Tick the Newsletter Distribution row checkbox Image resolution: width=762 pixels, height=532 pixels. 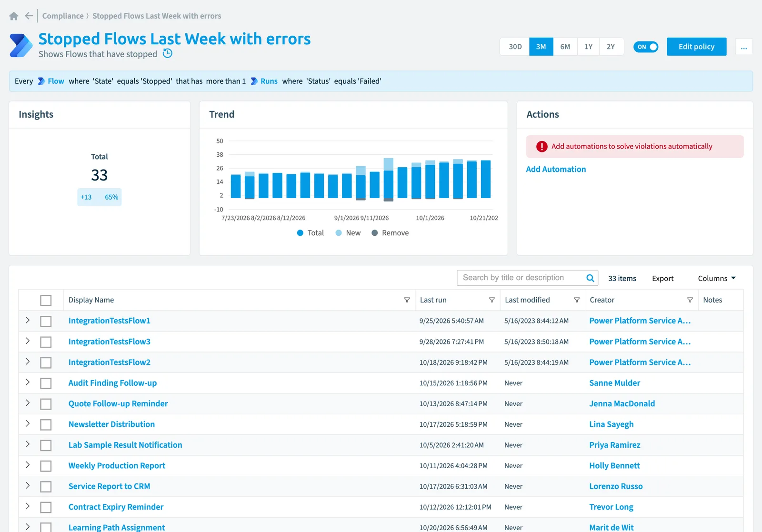tap(46, 425)
